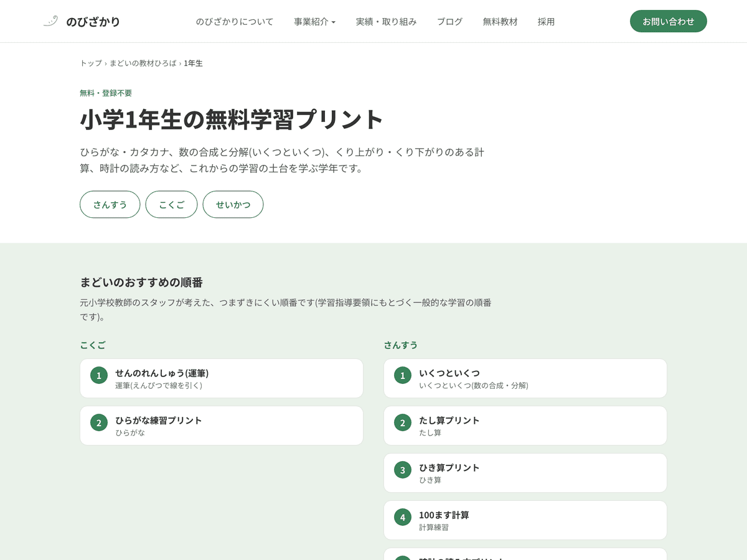This screenshot has width=747, height=560.
Task: Click subtitle 運筆(えんぴつで線を引く)
Action: coord(159,386)
